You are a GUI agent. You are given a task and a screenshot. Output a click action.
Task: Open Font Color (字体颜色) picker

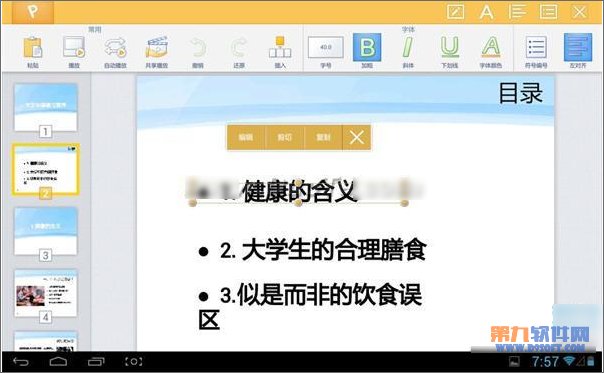point(491,47)
